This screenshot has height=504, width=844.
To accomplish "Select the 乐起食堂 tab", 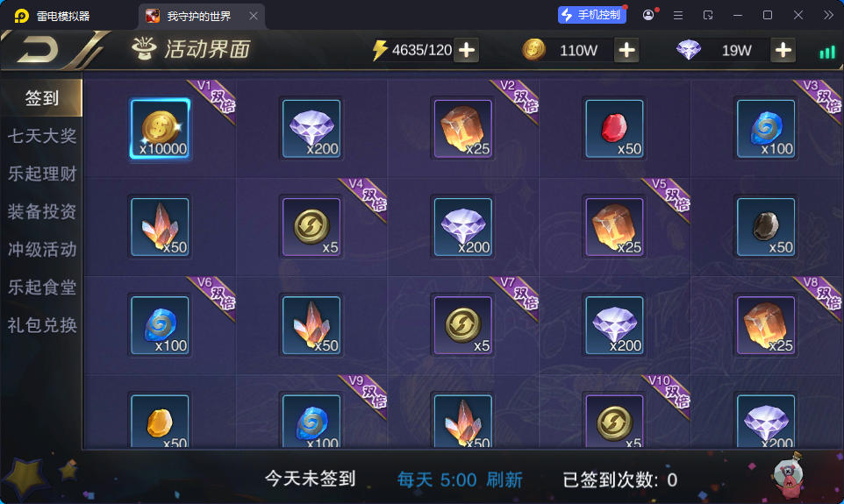I will [x=42, y=287].
